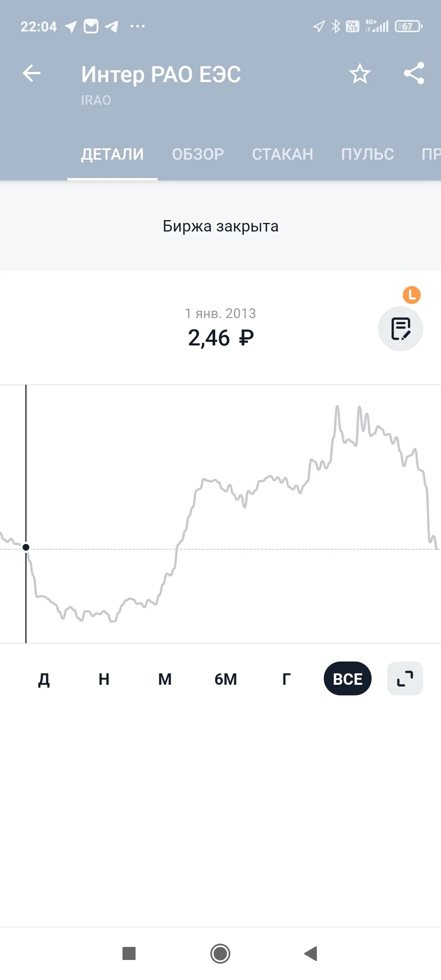Expand chart to fullscreen
This screenshot has width=441, height=980.
click(405, 679)
